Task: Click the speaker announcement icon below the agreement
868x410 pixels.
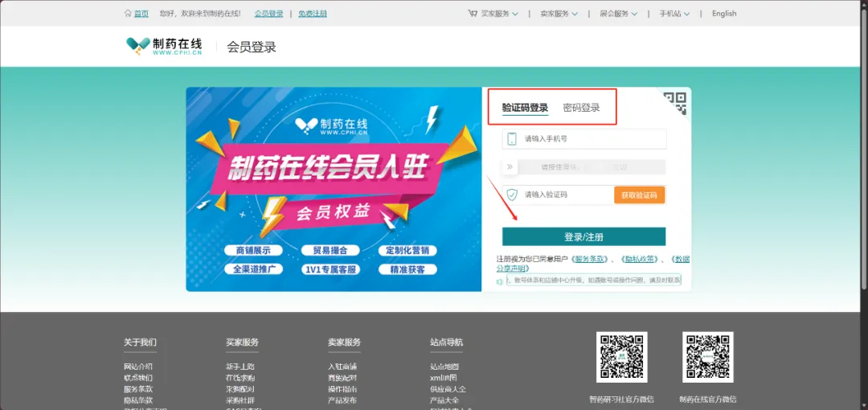Action: click(500, 282)
